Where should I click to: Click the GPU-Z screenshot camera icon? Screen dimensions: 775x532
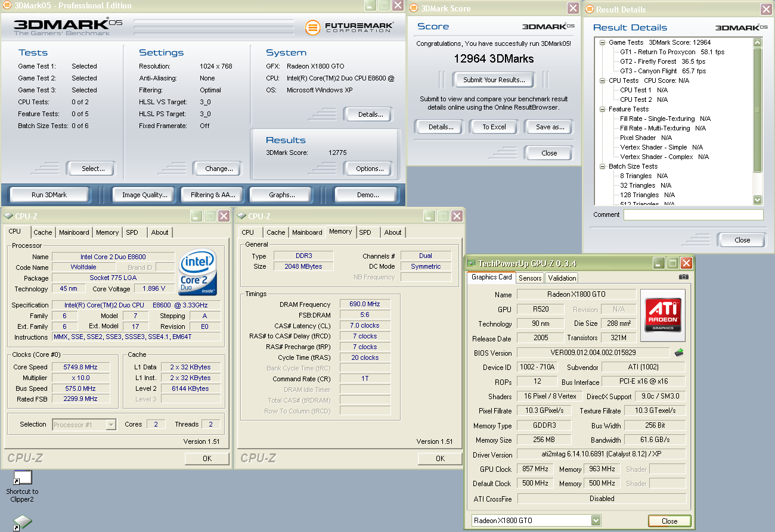[683, 277]
